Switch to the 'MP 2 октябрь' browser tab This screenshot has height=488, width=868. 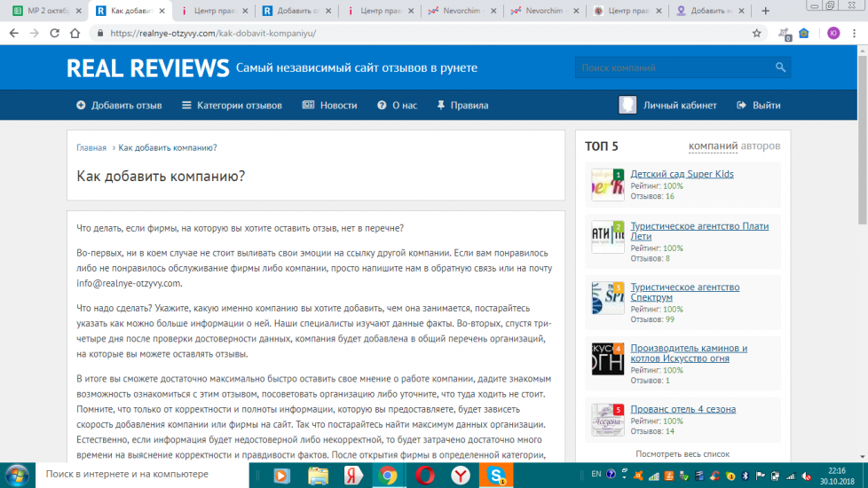point(44,11)
